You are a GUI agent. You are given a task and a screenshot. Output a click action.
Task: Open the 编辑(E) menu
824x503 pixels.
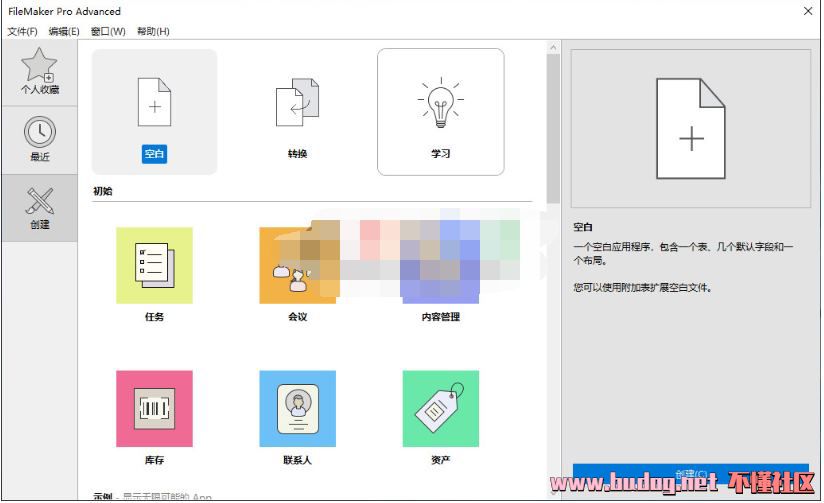pos(64,32)
